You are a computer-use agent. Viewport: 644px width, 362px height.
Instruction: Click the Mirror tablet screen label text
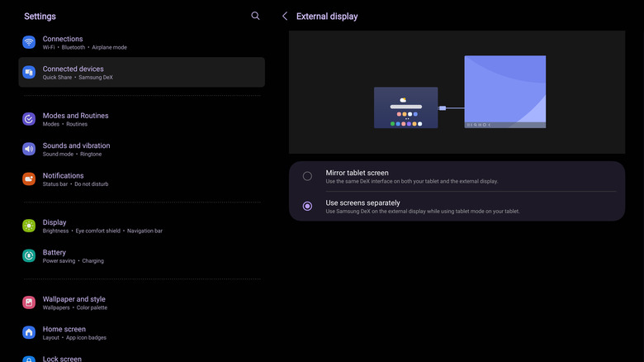click(357, 173)
